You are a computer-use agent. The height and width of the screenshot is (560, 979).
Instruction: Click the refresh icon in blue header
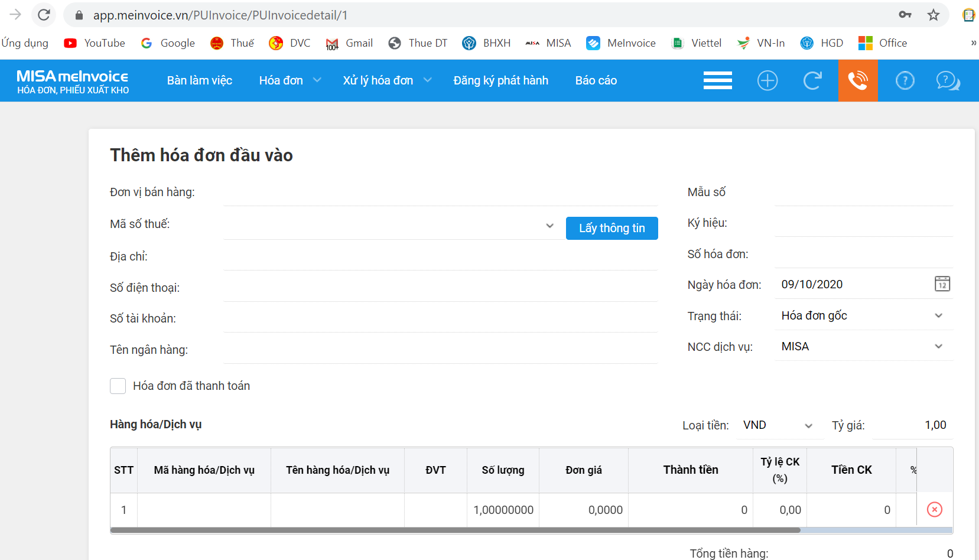(812, 80)
